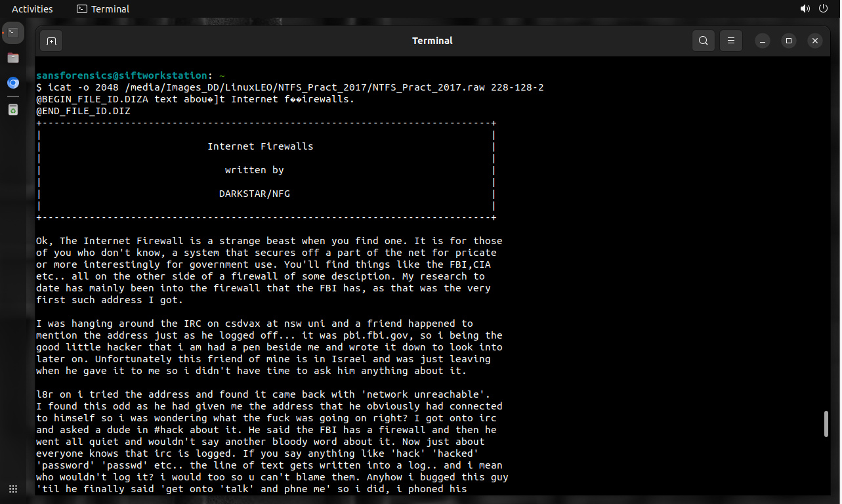Open the power system menu
This screenshot has width=842, height=504.
824,9
